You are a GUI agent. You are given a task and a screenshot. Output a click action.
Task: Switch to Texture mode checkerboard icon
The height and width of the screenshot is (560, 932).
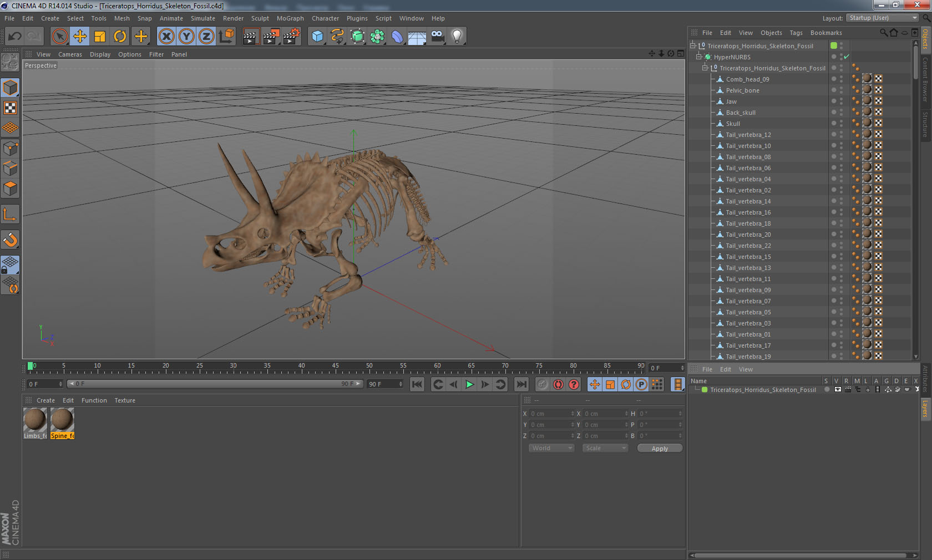click(x=11, y=108)
